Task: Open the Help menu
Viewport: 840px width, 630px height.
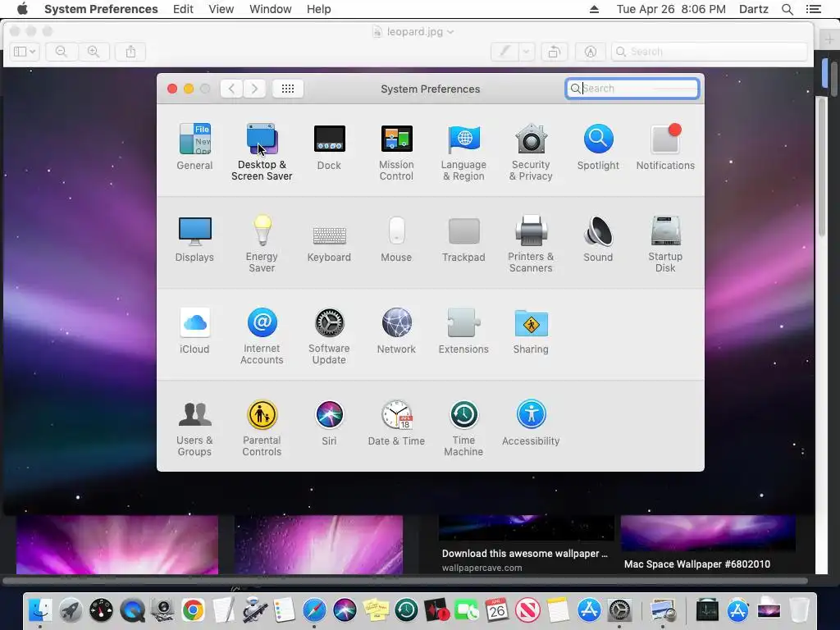Action: click(319, 9)
